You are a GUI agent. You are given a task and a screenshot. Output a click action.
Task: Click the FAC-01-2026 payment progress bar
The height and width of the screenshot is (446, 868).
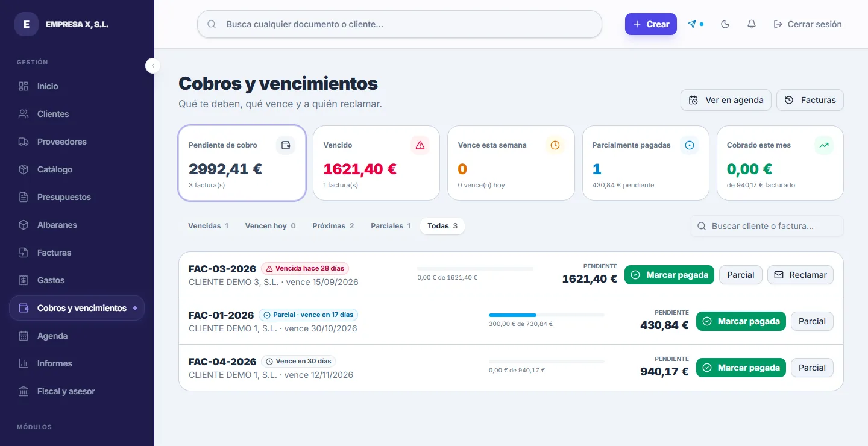coord(547,315)
